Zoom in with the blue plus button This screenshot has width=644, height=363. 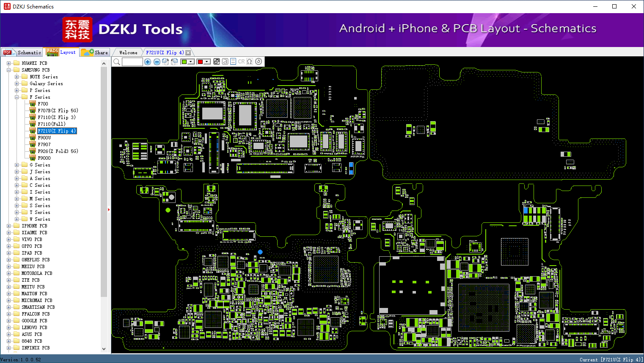click(x=148, y=62)
